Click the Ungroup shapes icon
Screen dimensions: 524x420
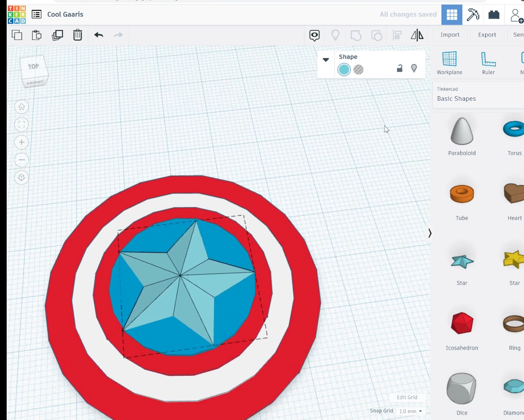coord(377,35)
